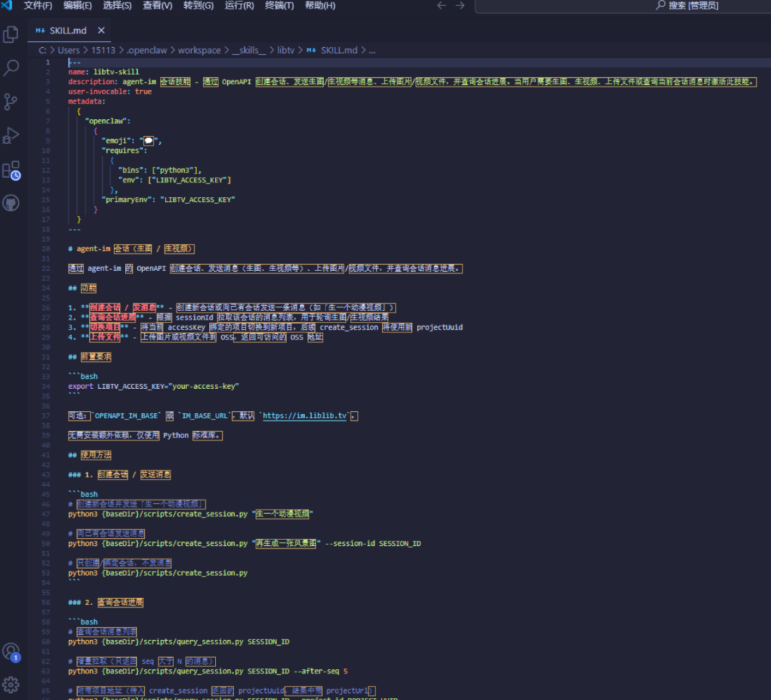Open the https://im.liblib.tv link

coord(304,416)
